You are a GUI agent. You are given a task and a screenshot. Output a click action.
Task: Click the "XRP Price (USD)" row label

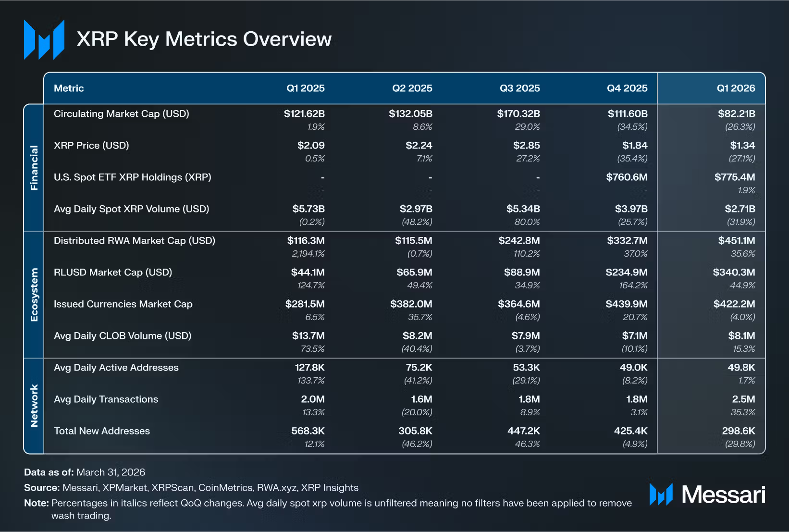(x=91, y=146)
